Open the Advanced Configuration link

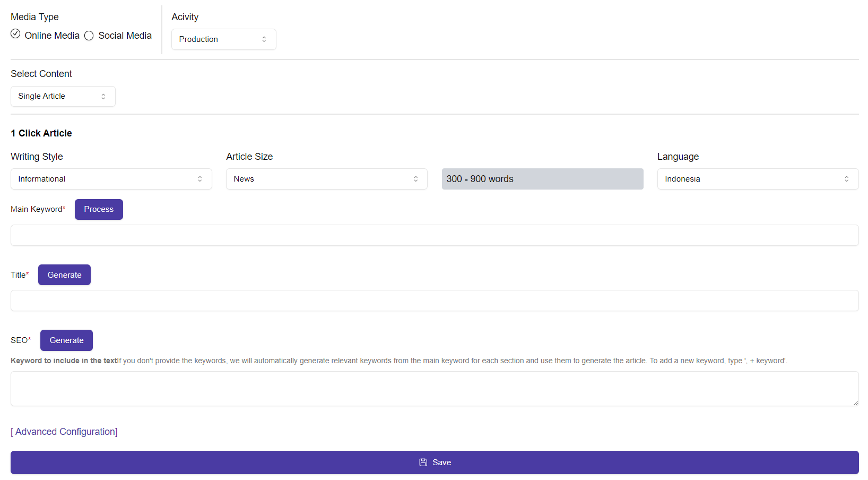click(x=64, y=432)
